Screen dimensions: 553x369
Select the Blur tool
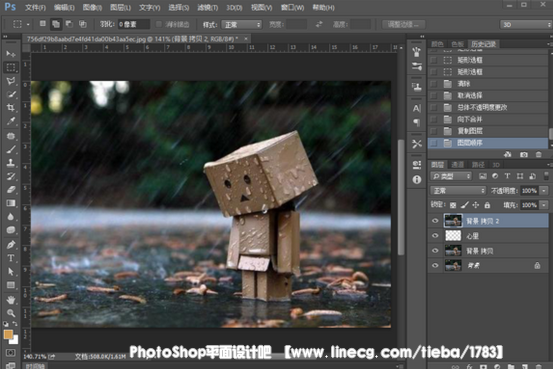coord(11,216)
